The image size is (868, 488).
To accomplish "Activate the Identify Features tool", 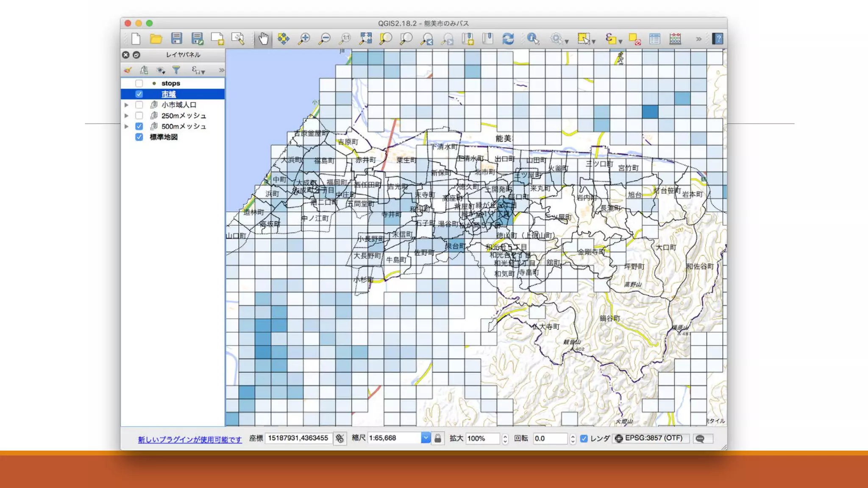I will pyautogui.click(x=533, y=39).
